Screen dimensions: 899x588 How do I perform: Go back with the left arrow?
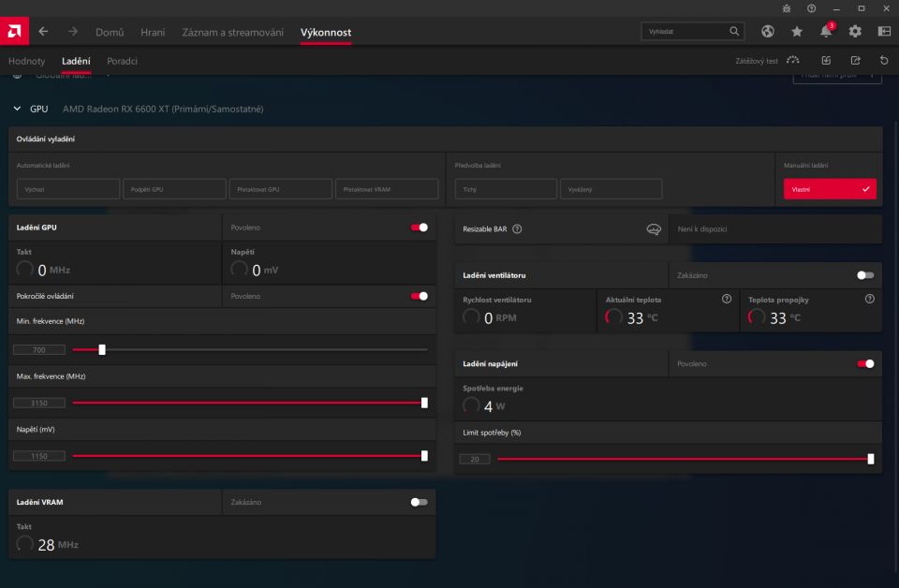43,32
